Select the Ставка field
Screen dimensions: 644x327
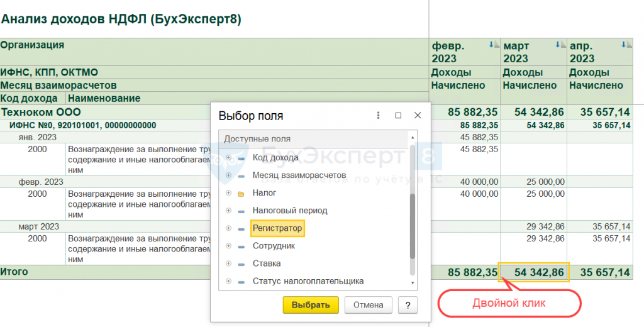coord(267,263)
